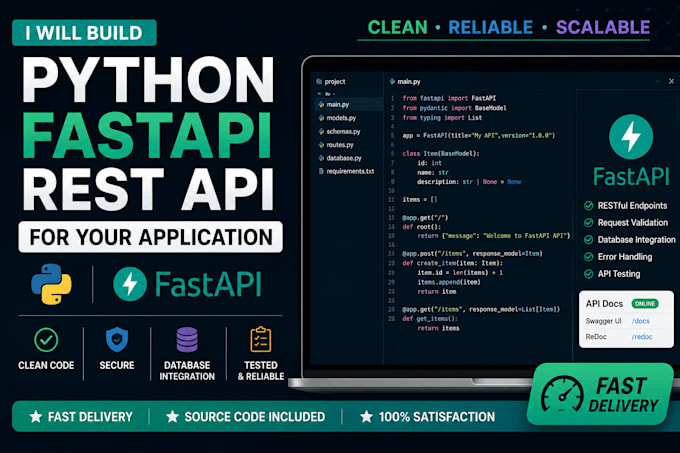The image size is (680, 453).
Task: Click the Error Handling checkmark icon
Action: click(x=588, y=257)
